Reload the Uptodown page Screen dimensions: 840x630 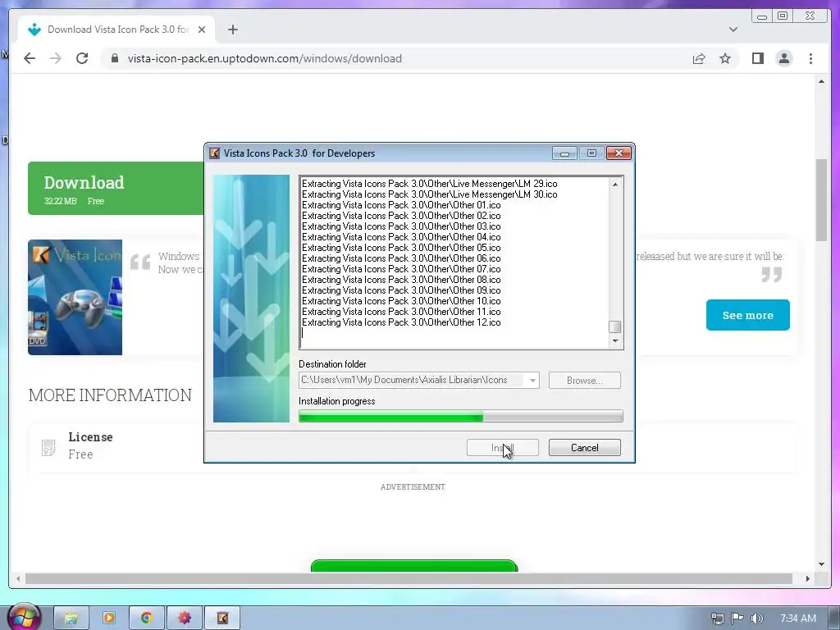point(82,58)
